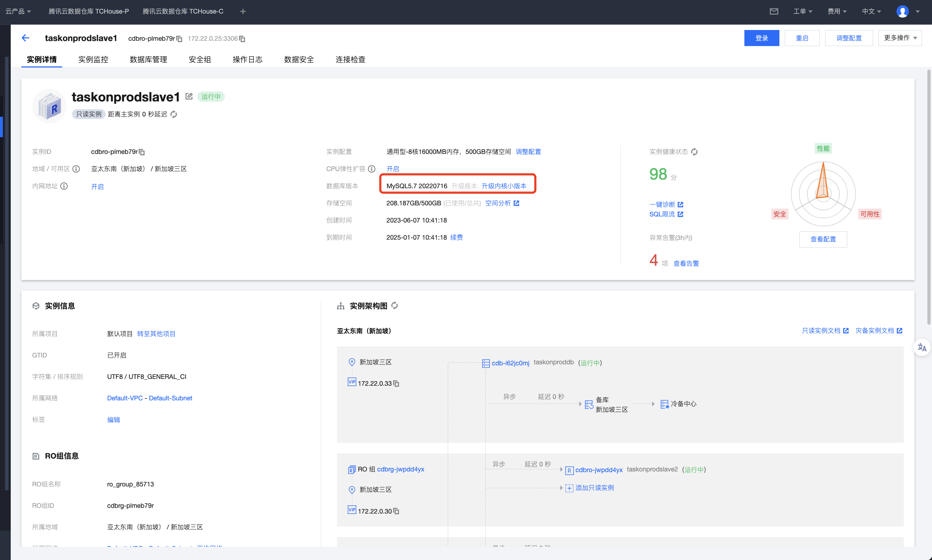Open the 数据库管理 tab
This screenshot has height=560, width=932.
click(148, 60)
